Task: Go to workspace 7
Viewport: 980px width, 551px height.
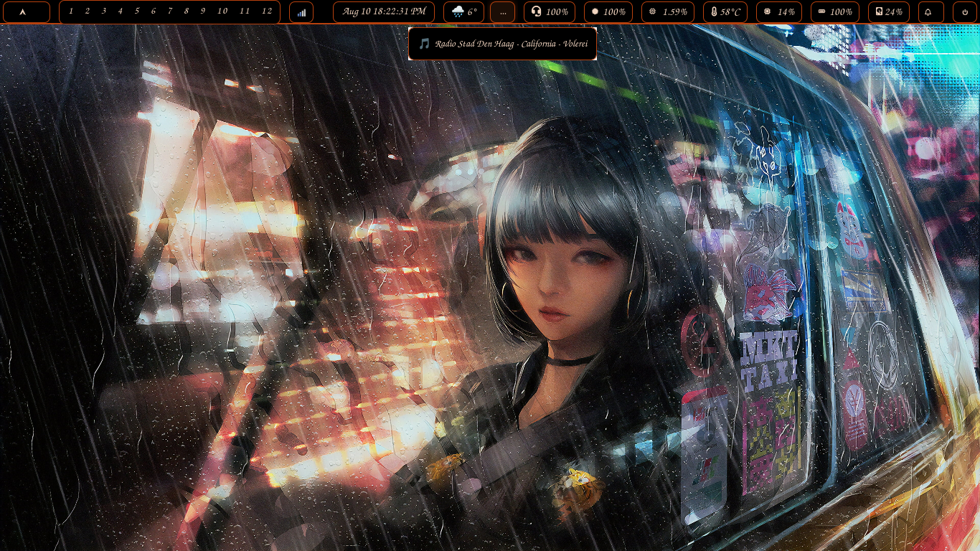Action: (170, 11)
